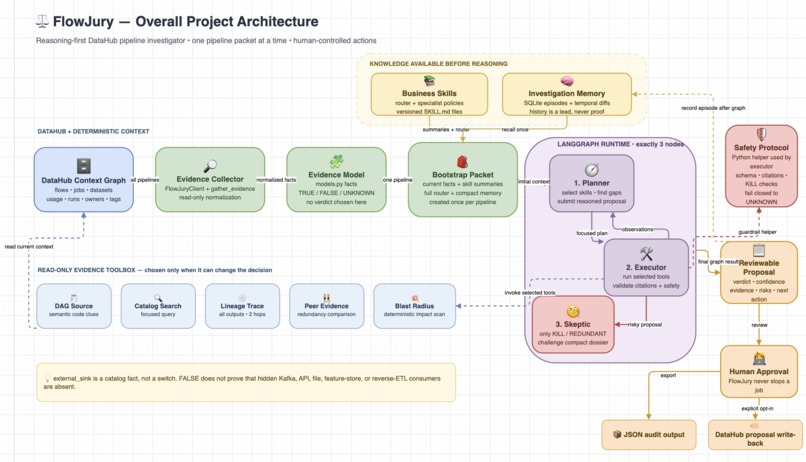Select the Human Approval node

coord(759,372)
